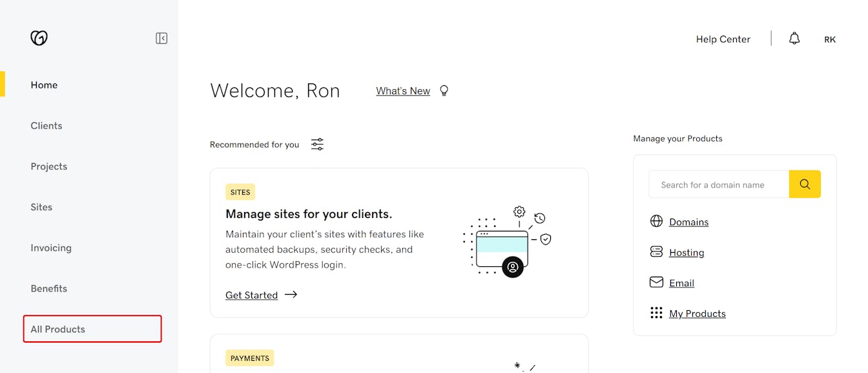Select Invoicing in the left navigation
Image resolution: width=868 pixels, height=373 pixels.
(51, 248)
